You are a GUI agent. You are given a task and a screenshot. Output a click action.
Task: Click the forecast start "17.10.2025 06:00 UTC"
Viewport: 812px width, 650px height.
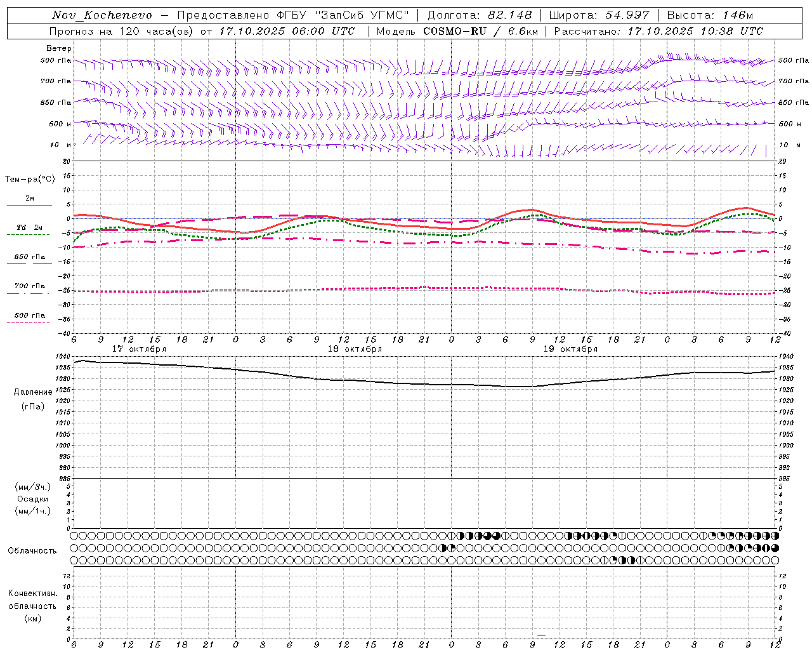[286, 31]
